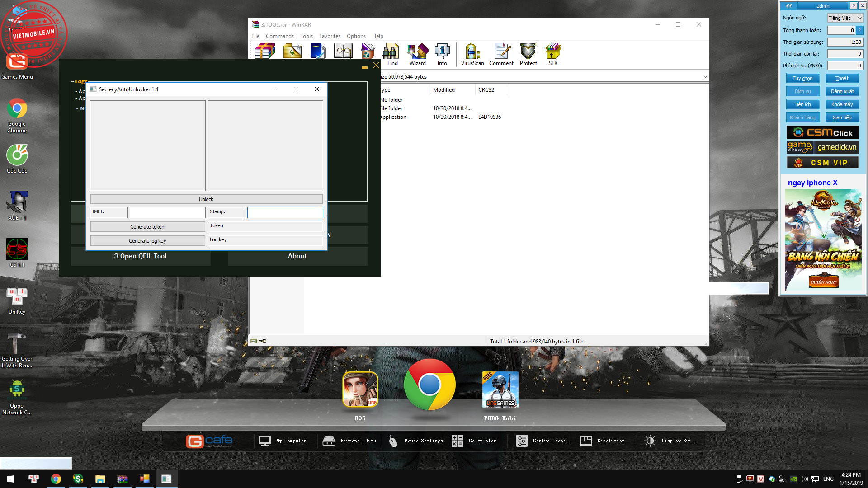Click the Delete icon in WinRAR toolbar
The width and height of the screenshot is (868, 488).
pyautogui.click(x=368, y=51)
